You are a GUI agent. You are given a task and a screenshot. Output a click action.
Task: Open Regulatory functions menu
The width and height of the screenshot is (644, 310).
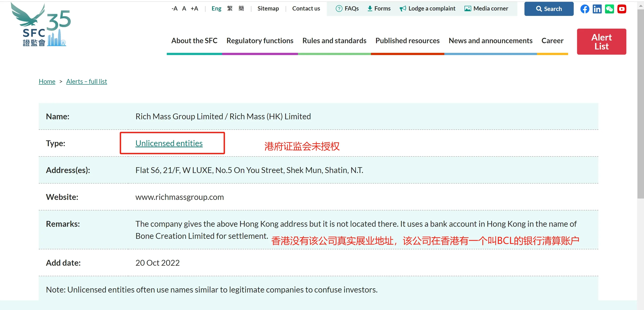pos(260,41)
